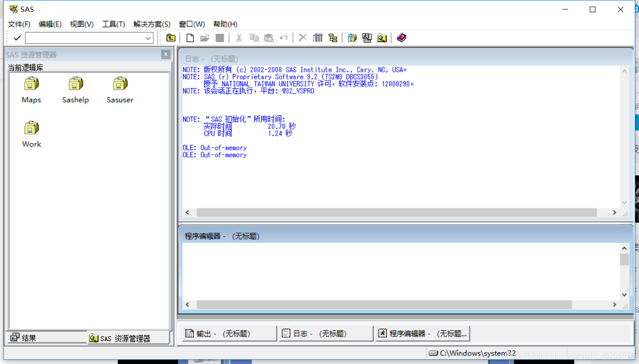Click toolbar icon between New Library and Explorer
The width and height of the screenshot is (639, 364).
(x=367, y=38)
